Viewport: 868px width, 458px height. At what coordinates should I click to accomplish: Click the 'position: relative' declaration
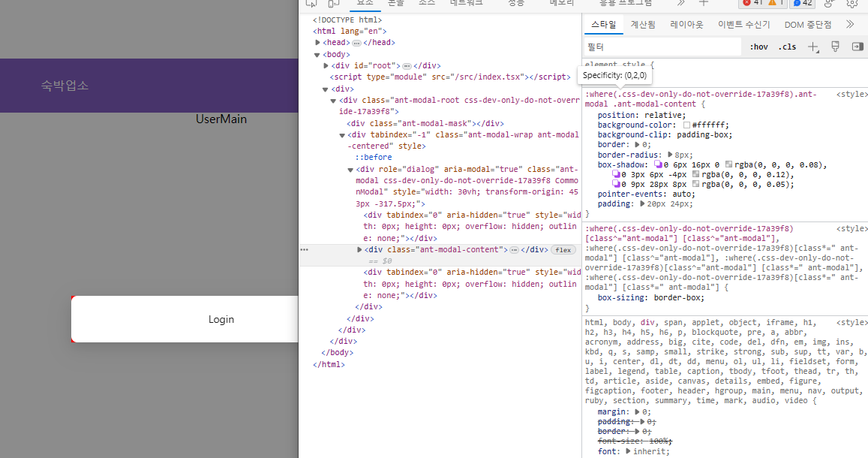[641, 115]
